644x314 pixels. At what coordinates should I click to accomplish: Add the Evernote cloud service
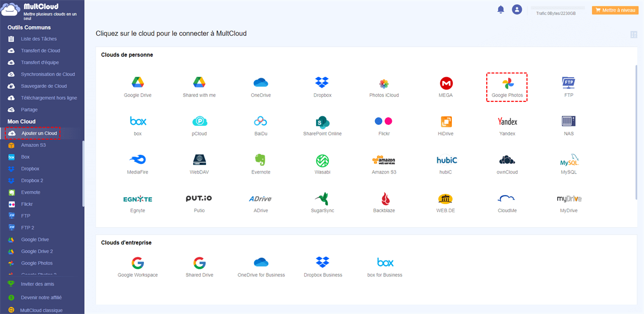click(x=260, y=160)
